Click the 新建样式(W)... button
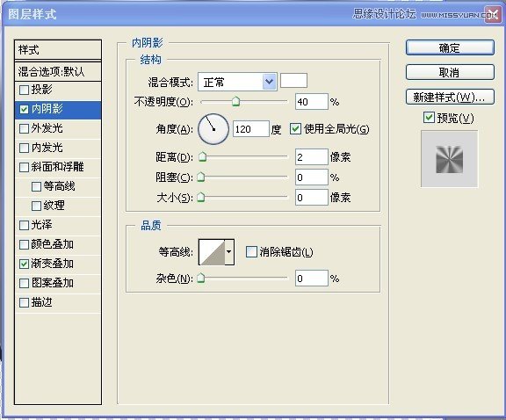Image resolution: width=506 pixels, height=420 pixels. click(x=450, y=97)
